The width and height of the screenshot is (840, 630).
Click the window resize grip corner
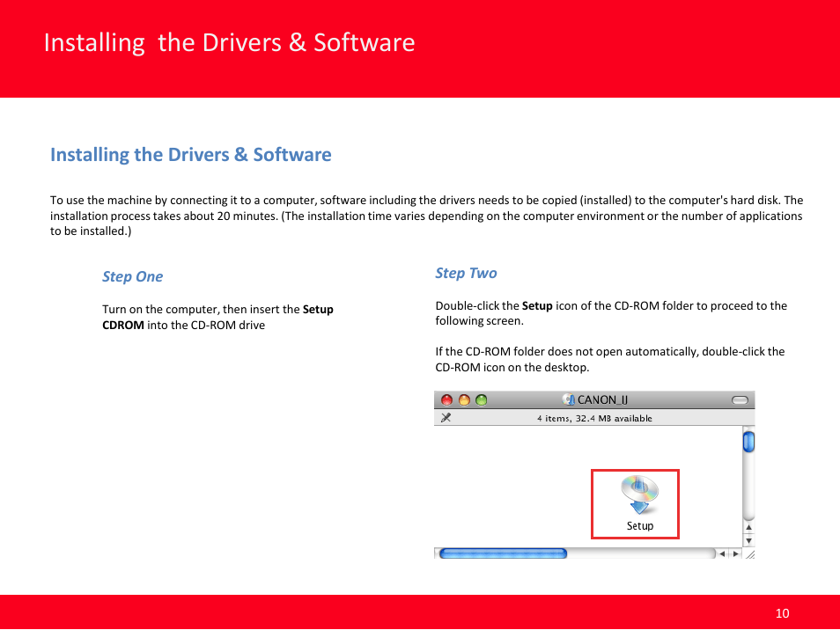(x=749, y=554)
